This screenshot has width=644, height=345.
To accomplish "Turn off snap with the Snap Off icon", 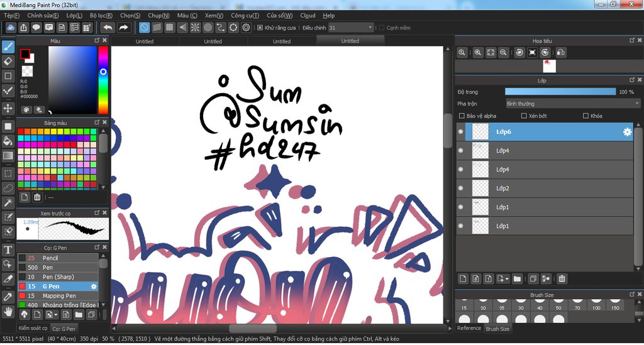I will pos(144,28).
